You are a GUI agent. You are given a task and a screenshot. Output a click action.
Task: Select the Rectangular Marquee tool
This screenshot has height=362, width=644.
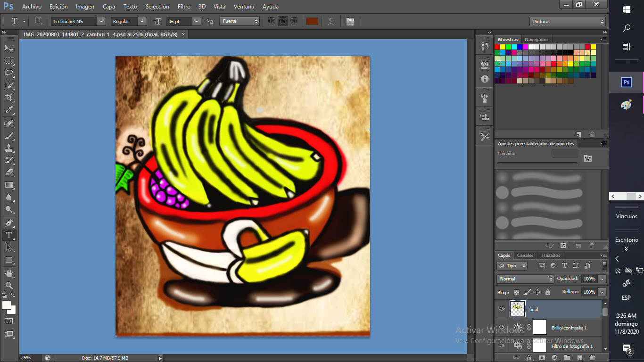[9, 61]
